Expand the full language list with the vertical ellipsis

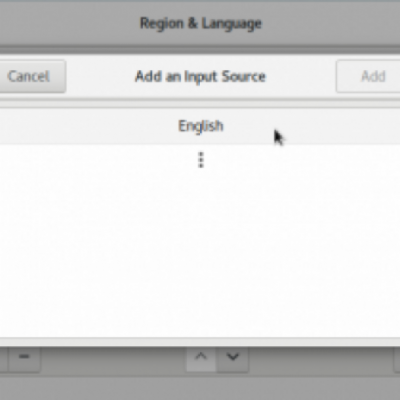(201, 160)
